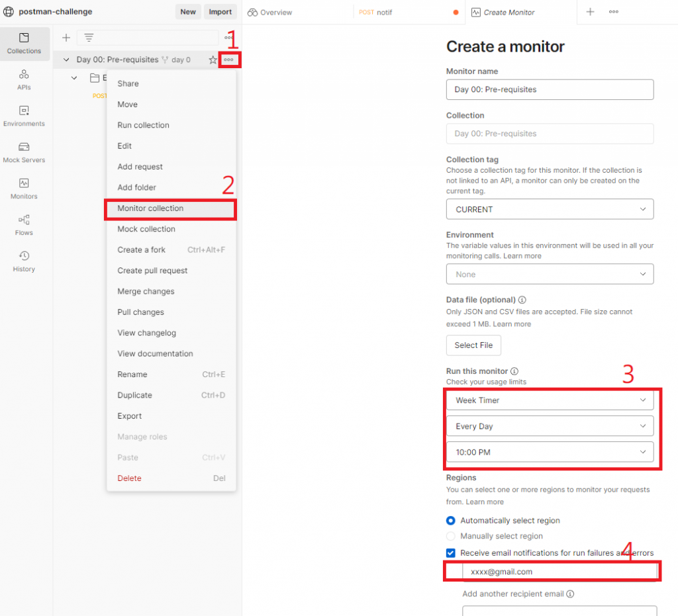Choose Create pull request from the menu
The height and width of the screenshot is (616, 678).
pos(171,271)
